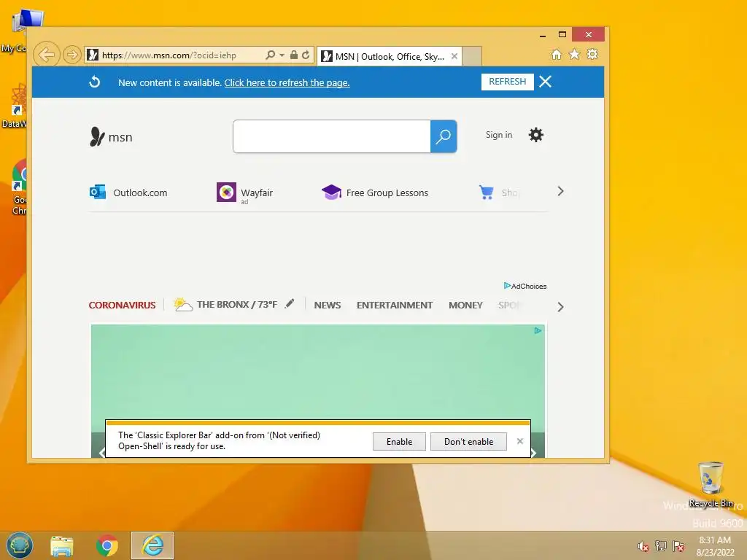View the security lock icon report
Image resolution: width=747 pixels, height=560 pixels.
[x=294, y=55]
